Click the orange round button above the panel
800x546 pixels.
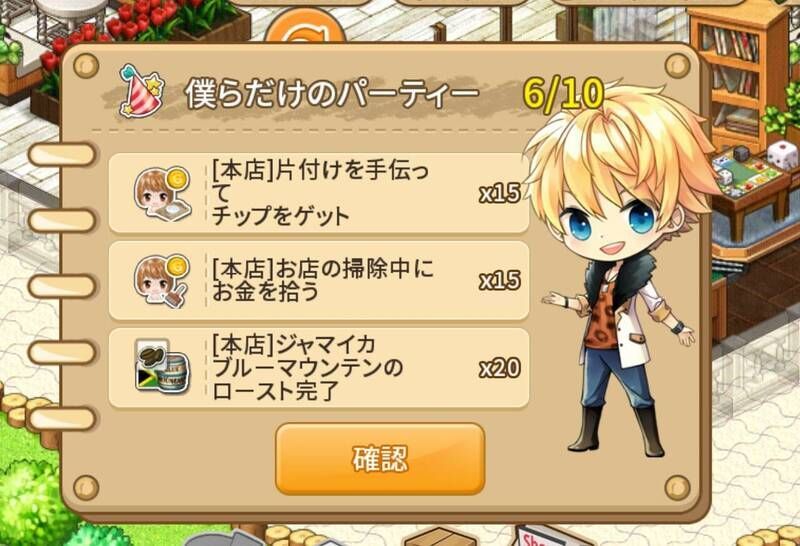click(x=305, y=27)
